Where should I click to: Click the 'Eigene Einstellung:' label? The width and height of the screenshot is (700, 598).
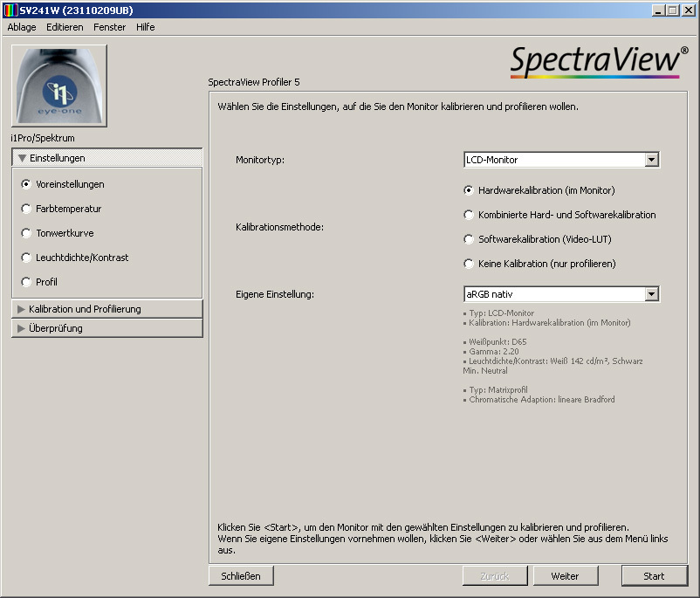pyautogui.click(x=275, y=294)
